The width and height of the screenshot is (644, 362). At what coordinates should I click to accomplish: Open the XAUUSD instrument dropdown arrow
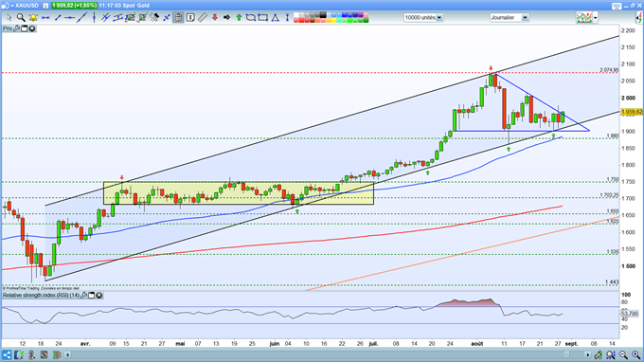[12, 6]
